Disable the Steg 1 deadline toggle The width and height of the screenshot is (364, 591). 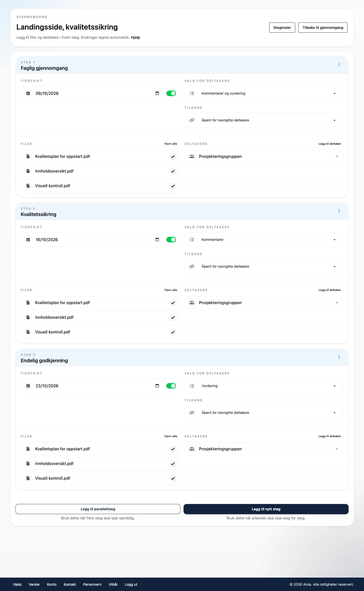(171, 93)
